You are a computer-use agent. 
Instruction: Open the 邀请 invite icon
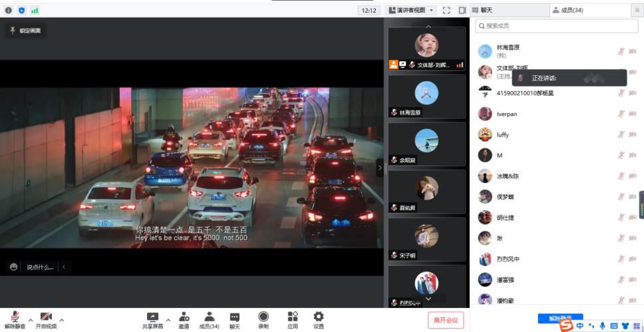pos(184,317)
